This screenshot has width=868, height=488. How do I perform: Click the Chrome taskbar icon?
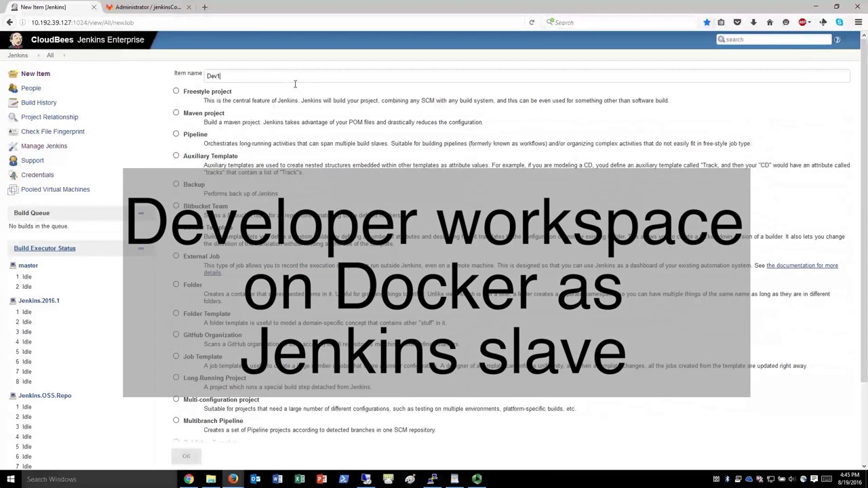tap(189, 479)
